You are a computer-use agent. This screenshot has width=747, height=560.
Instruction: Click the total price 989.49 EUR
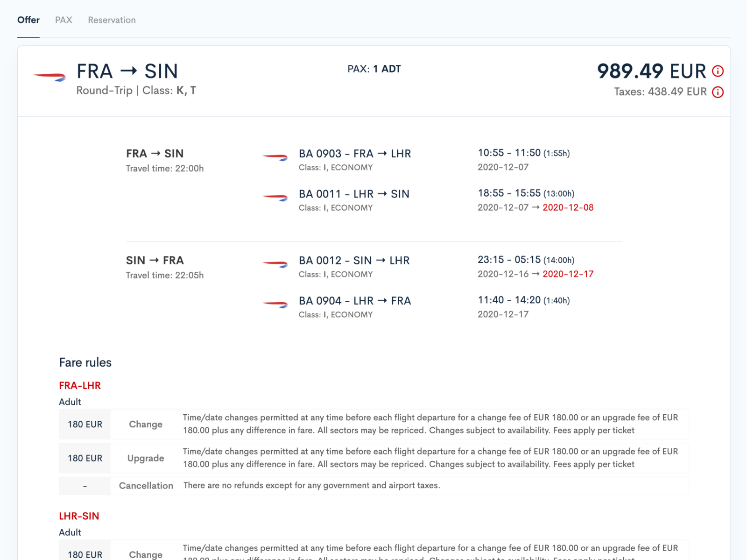pos(652,71)
